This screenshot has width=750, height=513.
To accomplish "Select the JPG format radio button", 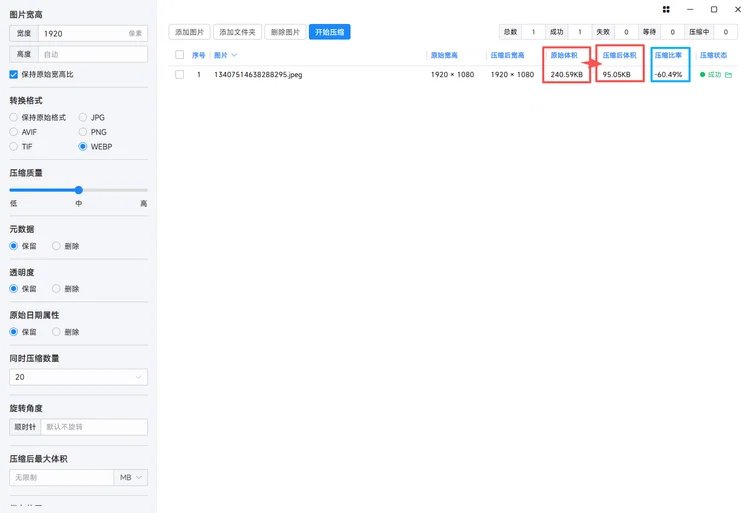I will (83, 117).
